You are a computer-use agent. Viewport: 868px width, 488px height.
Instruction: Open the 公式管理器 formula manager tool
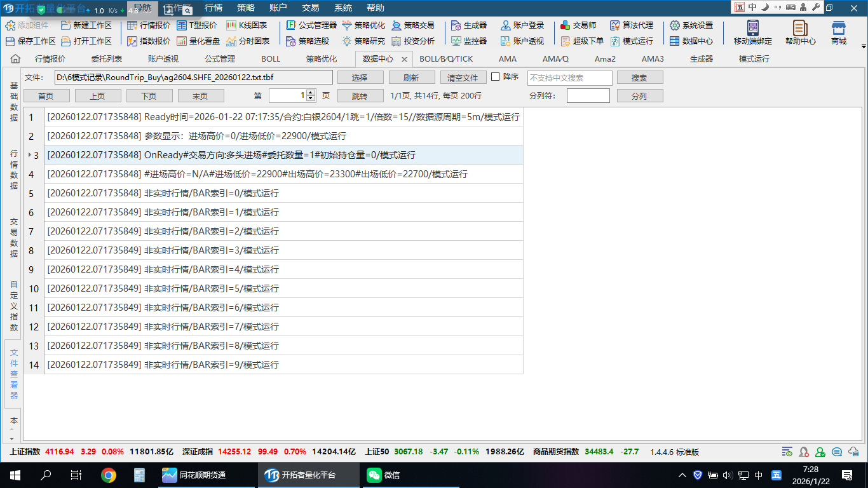tap(311, 25)
